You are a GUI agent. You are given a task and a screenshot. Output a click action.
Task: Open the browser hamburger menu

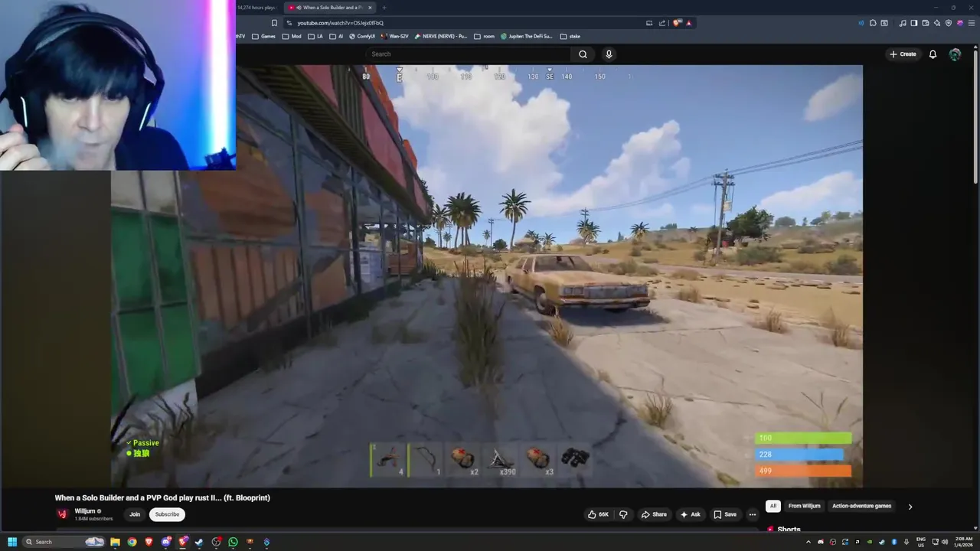pos(971,23)
